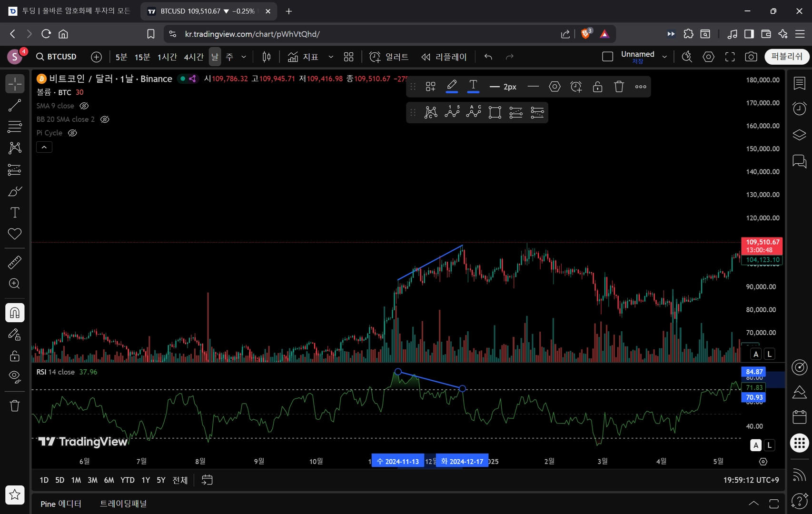Select the brush drawing tool
Viewport: 812px width, 514px height.
pos(15,191)
